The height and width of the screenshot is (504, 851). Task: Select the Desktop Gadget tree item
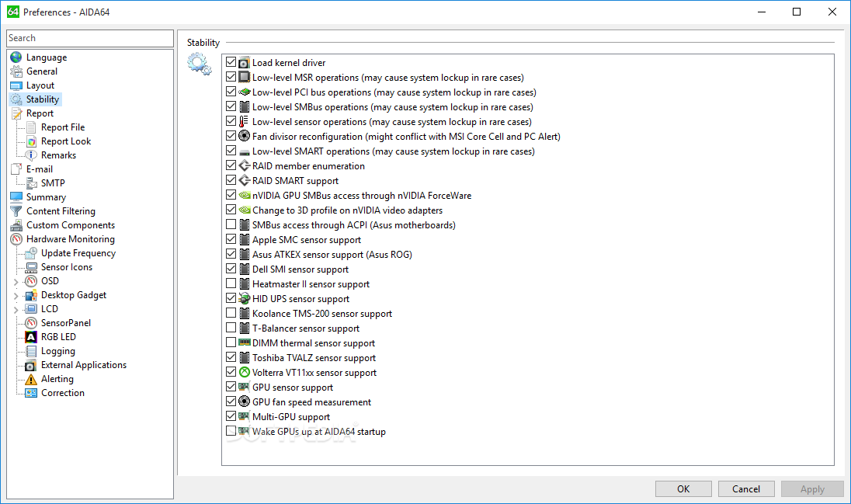(74, 295)
